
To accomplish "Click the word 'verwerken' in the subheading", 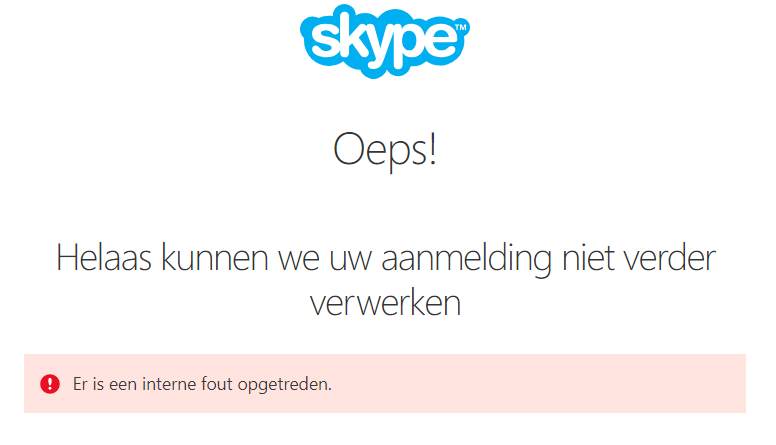I will 385,303.
